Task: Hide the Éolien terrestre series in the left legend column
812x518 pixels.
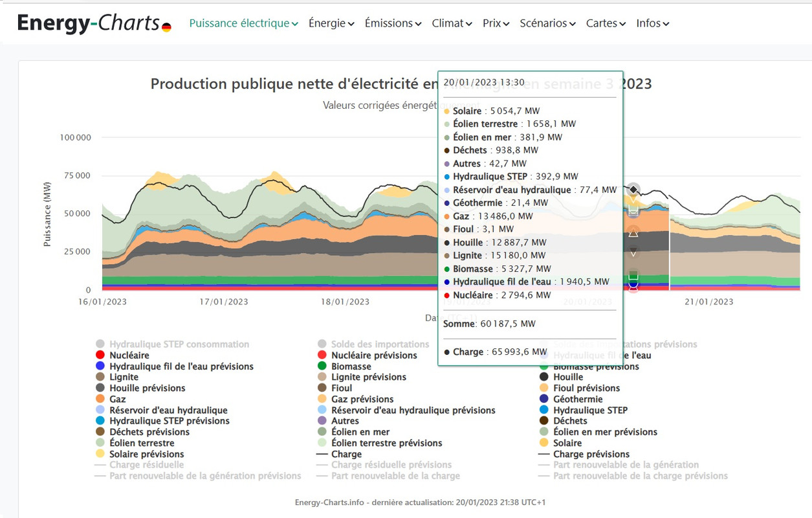Action: [135, 443]
